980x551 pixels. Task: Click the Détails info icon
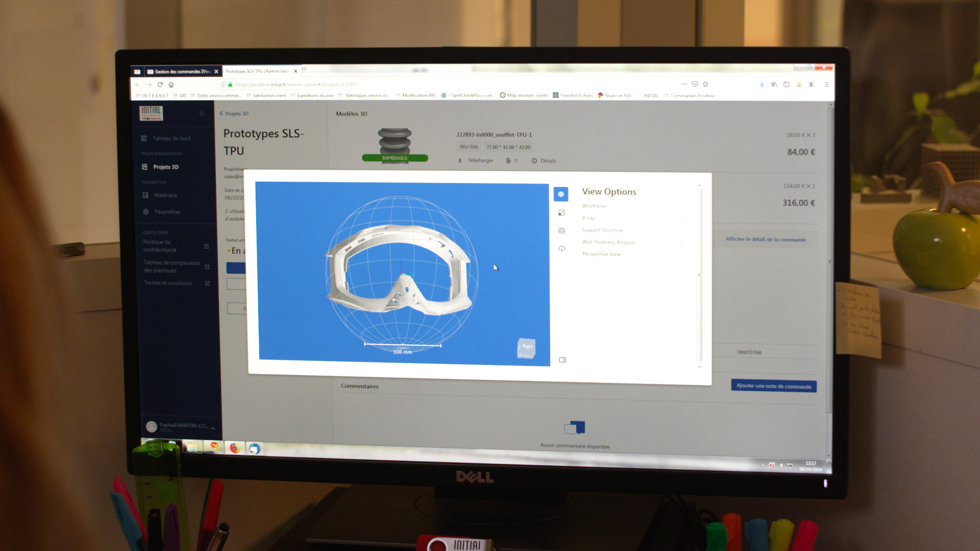[x=534, y=161]
